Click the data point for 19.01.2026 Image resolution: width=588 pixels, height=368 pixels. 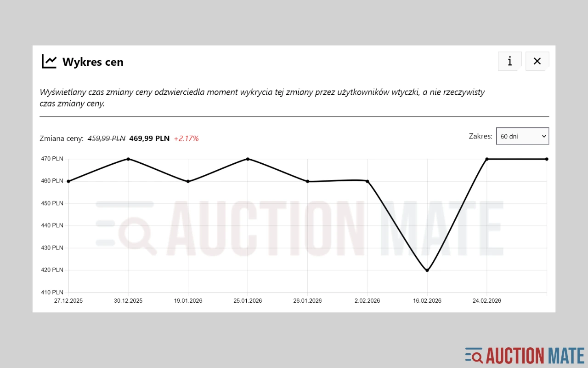pyautogui.click(x=188, y=181)
